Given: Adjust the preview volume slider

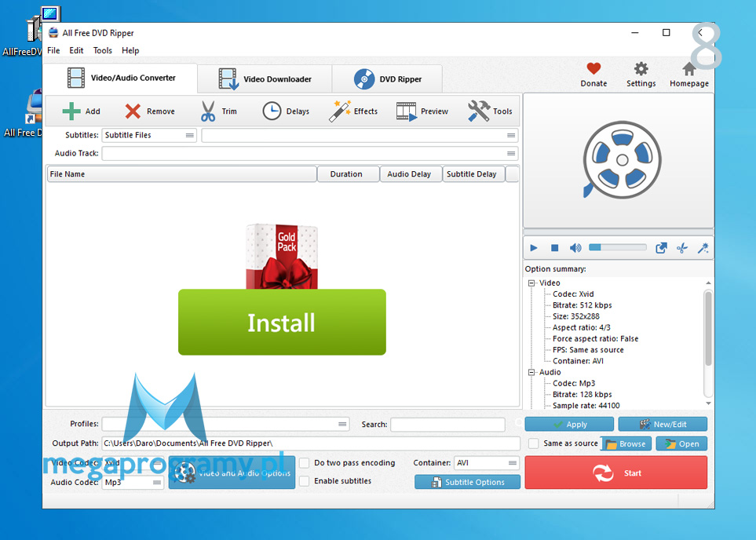Looking at the screenshot, I should pyautogui.click(x=618, y=247).
